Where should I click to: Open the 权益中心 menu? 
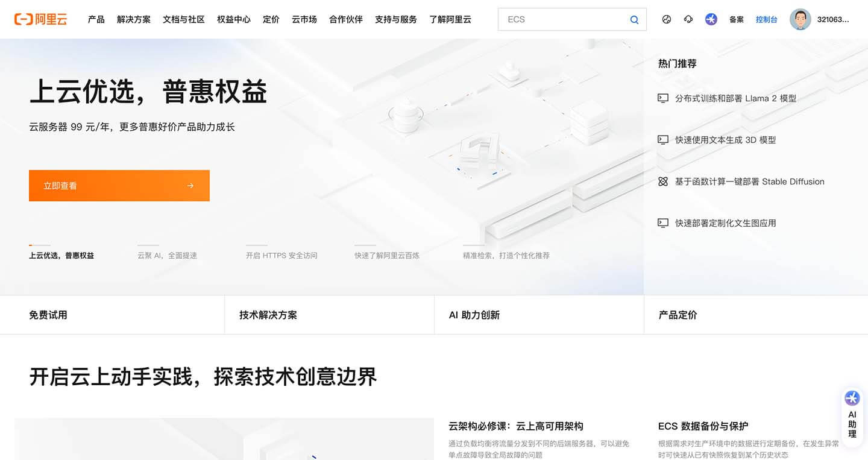(x=234, y=19)
